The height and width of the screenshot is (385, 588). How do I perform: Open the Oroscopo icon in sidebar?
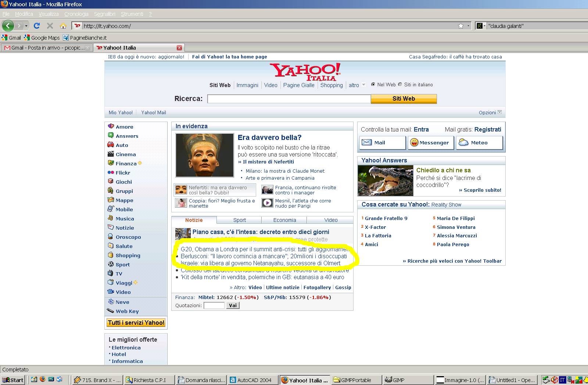[x=111, y=237]
